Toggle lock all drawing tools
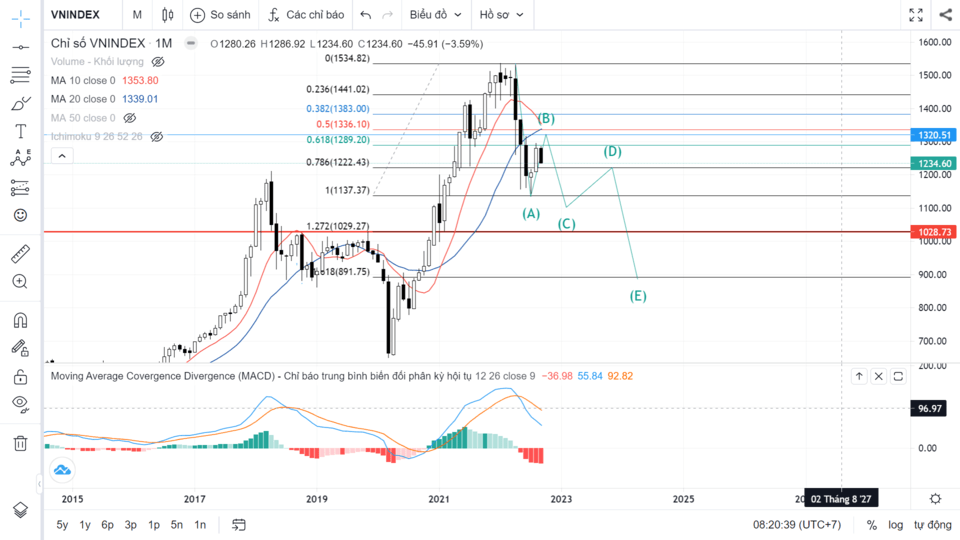960x540 pixels. click(x=20, y=377)
